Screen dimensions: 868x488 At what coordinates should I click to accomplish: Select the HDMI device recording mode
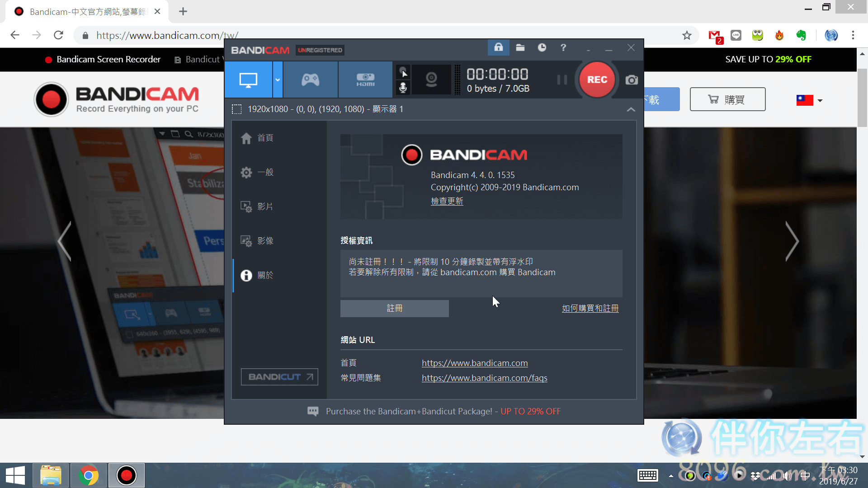[x=365, y=80]
